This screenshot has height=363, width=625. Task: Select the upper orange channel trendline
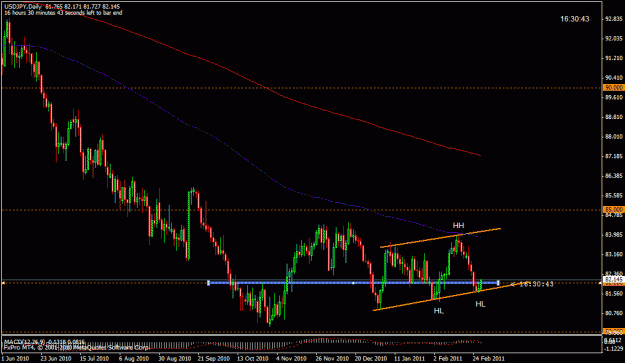[x=440, y=238]
